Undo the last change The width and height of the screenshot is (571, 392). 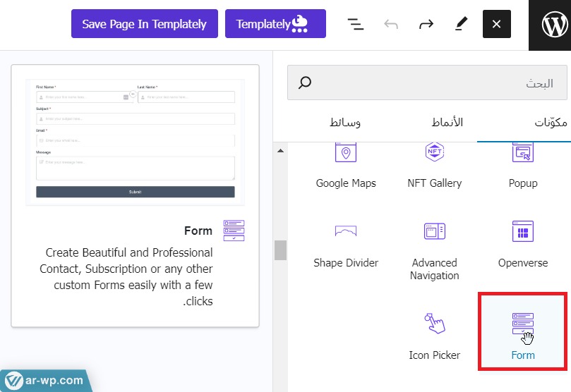pos(391,25)
